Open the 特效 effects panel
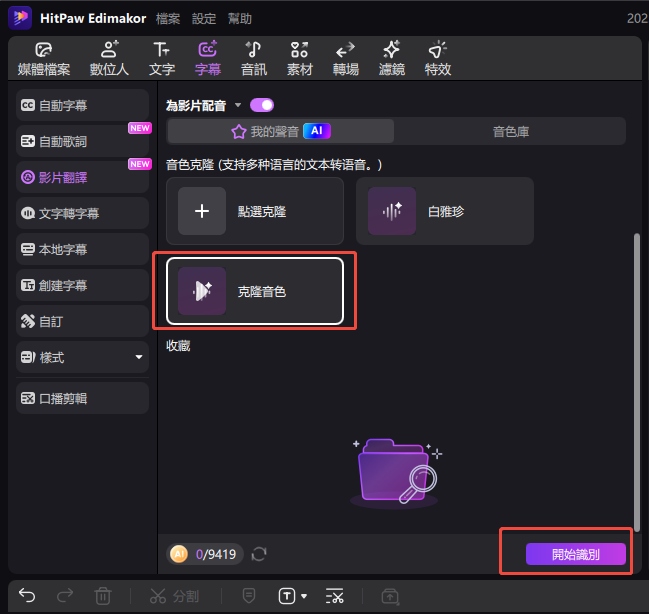Viewport: 649px width, 614px height. pos(437,59)
